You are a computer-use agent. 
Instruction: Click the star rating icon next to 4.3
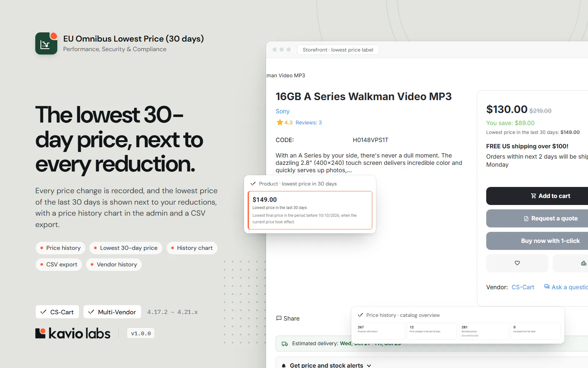tap(280, 123)
